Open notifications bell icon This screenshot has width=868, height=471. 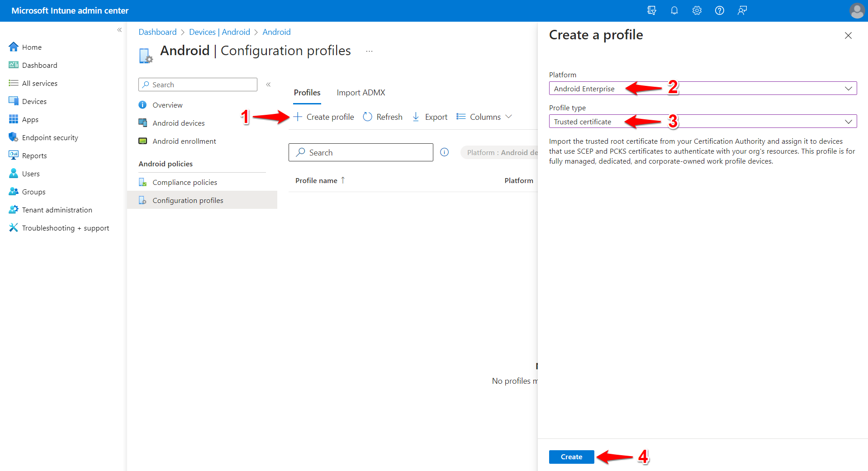point(674,10)
